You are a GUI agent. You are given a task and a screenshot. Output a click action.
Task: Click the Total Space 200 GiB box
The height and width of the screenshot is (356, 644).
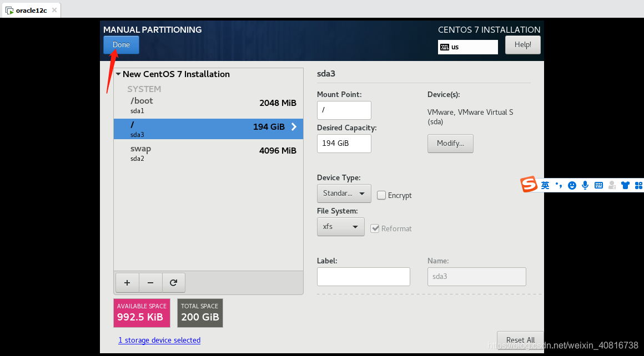[x=200, y=313]
